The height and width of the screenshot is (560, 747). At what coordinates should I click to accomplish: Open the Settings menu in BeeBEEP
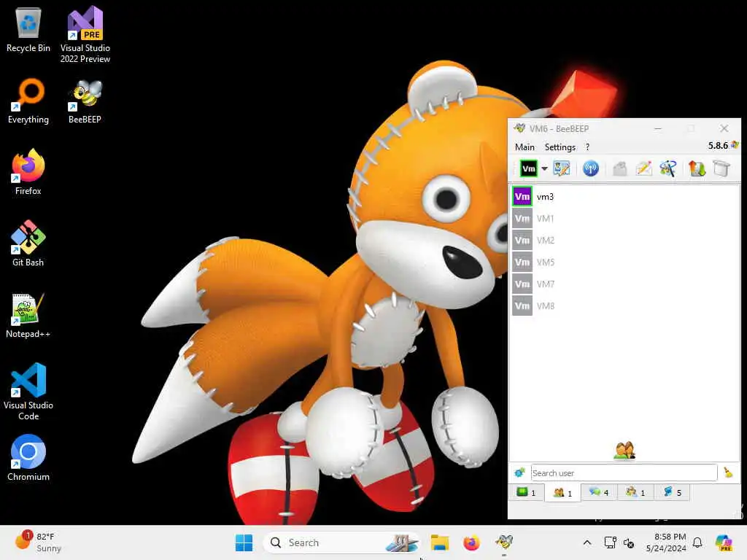[x=560, y=147]
